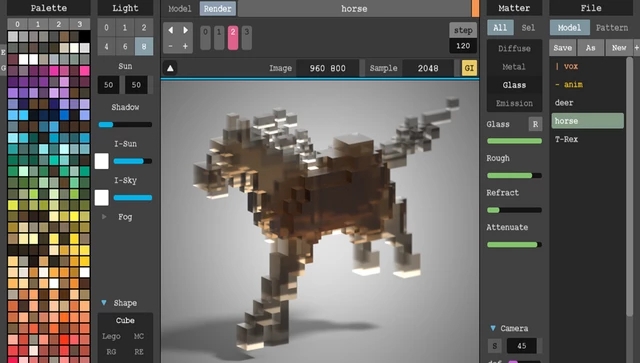Select palette page 3 tab
Viewport: 640px width, 363px height.
(80, 24)
